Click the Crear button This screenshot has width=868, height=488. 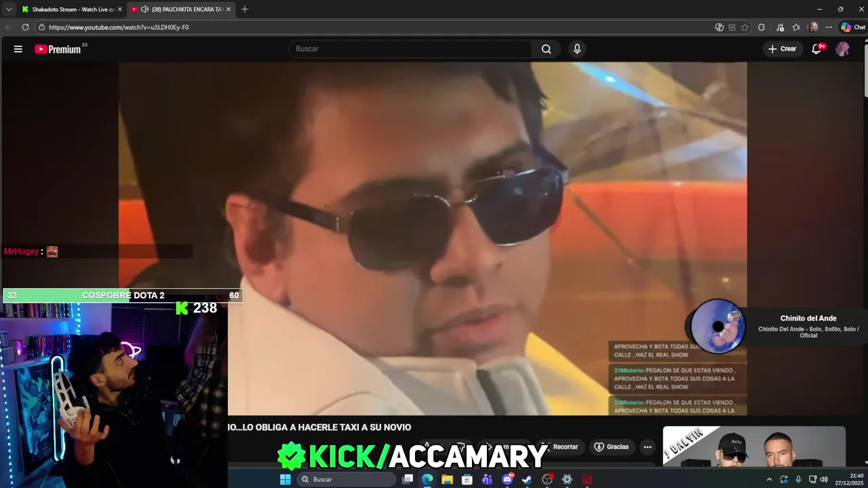[782, 49]
